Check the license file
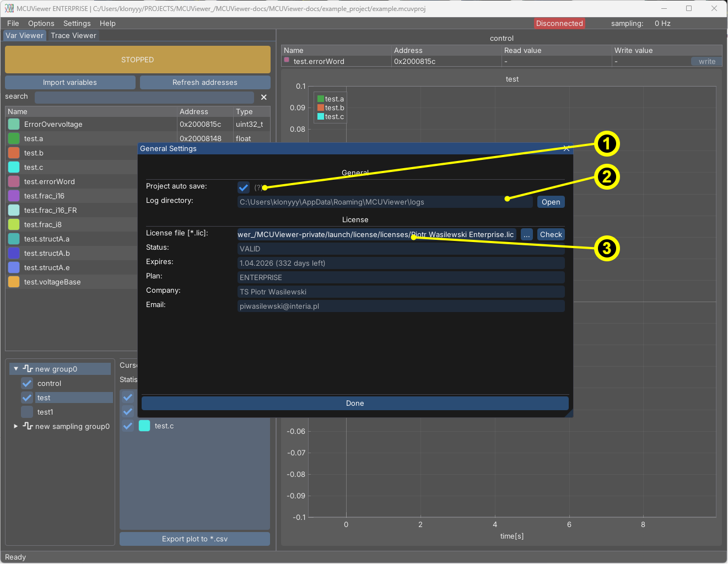 coord(551,234)
